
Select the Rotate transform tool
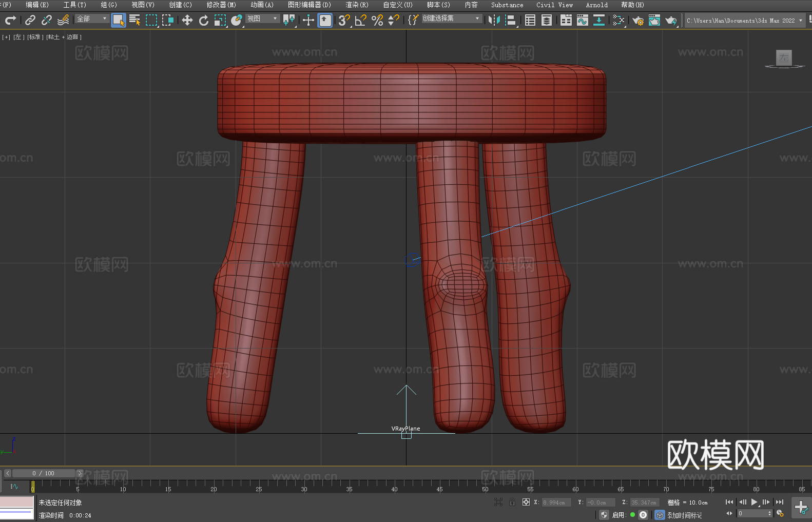(x=204, y=20)
